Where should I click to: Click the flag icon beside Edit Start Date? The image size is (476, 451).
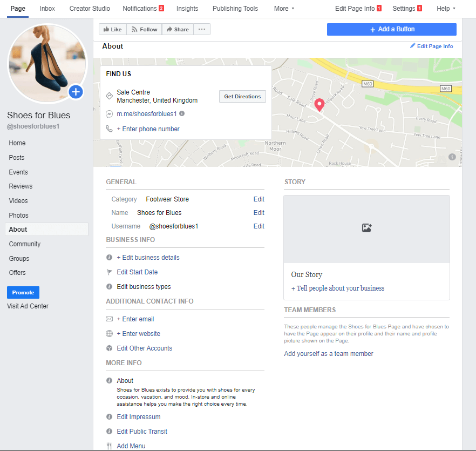pyautogui.click(x=109, y=272)
